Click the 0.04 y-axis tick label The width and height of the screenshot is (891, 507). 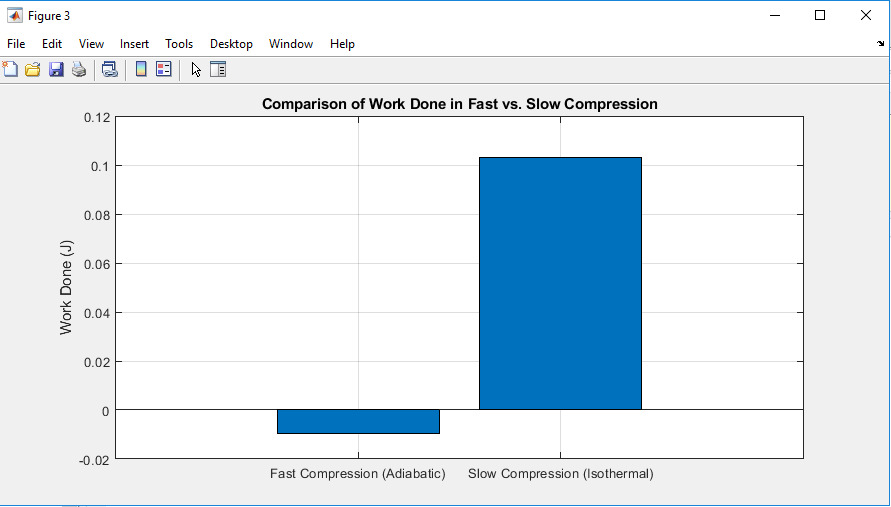tap(96, 313)
